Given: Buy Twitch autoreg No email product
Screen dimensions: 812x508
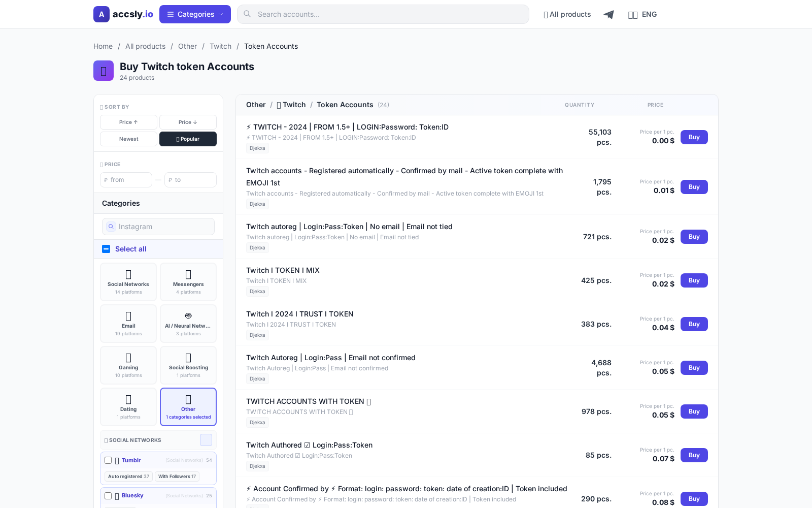Looking at the screenshot, I should pos(694,237).
